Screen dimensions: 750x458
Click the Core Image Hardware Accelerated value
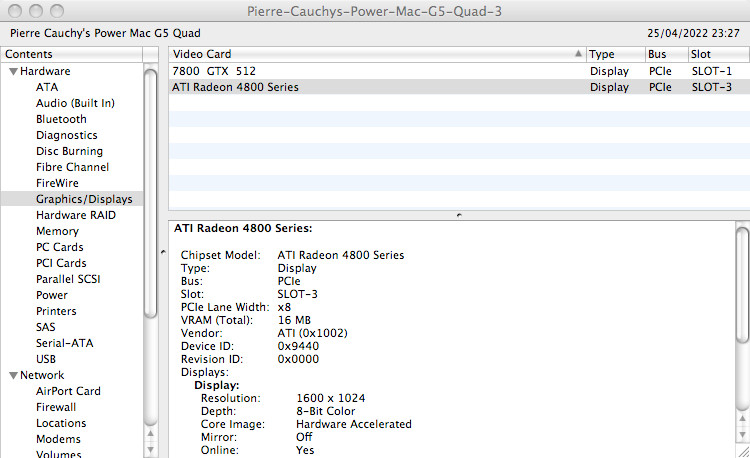click(x=353, y=424)
